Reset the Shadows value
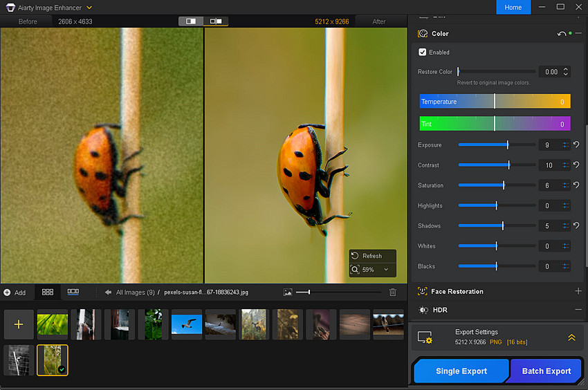This screenshot has height=390, width=588. pyautogui.click(x=577, y=225)
